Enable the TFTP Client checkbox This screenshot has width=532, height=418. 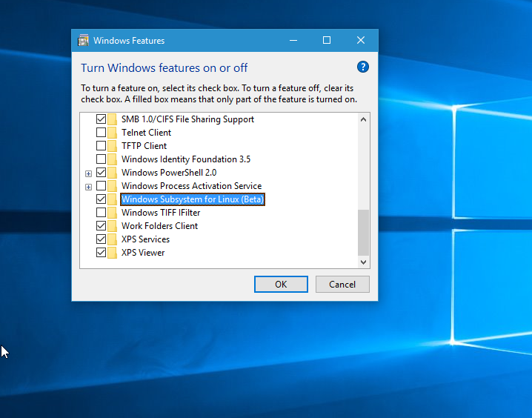[101, 146]
